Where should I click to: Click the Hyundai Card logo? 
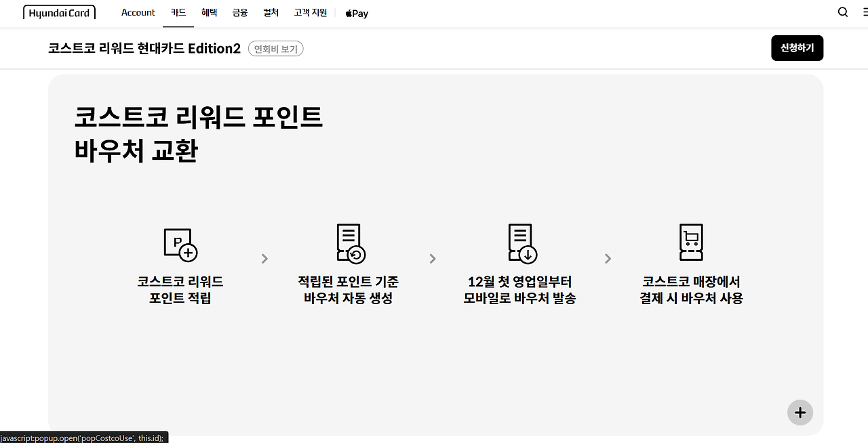pyautogui.click(x=59, y=12)
